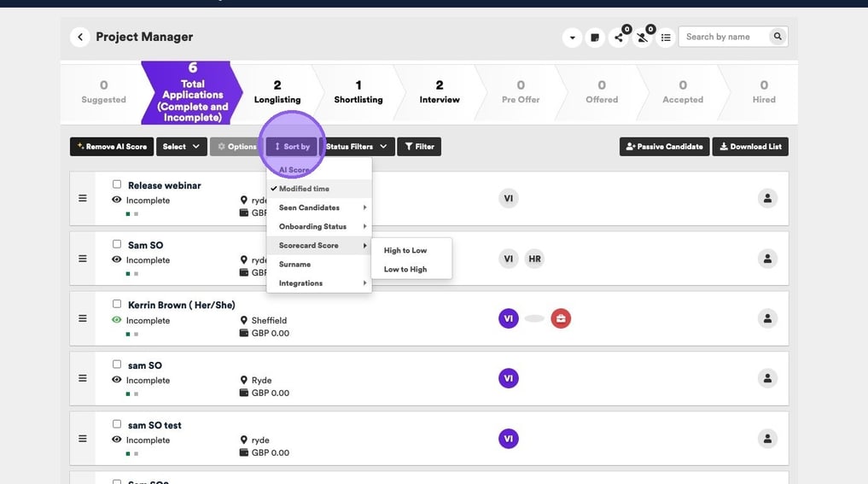Click the red briefcase icon for Kerrin Brown

tap(561, 318)
